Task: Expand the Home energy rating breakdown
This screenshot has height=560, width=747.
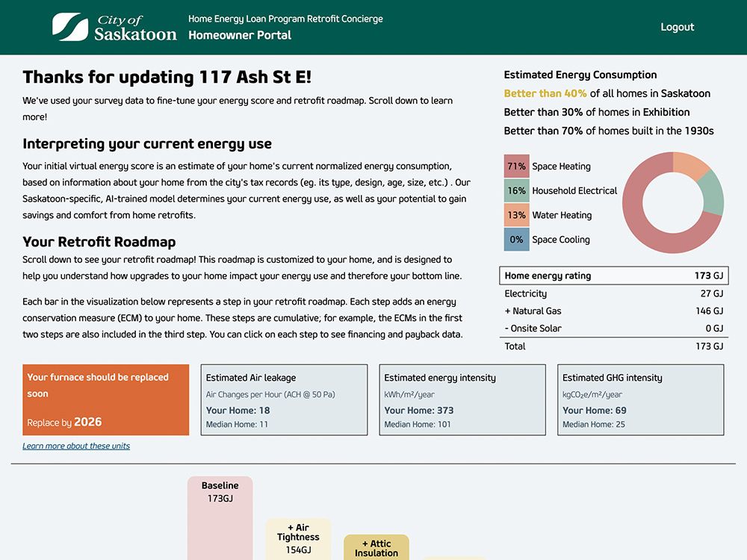Action: click(x=613, y=276)
